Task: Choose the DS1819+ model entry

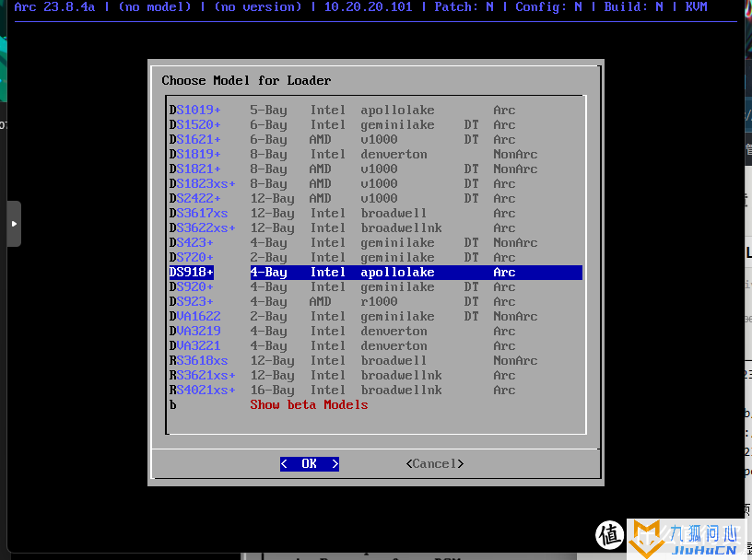Action: pyautogui.click(x=375, y=155)
